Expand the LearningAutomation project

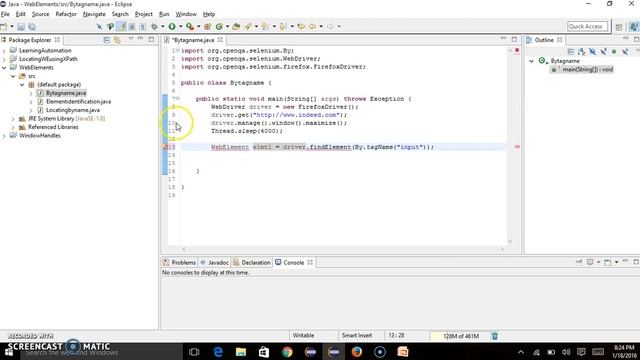(4, 51)
